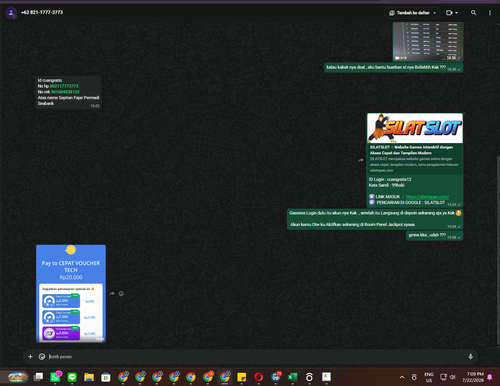Open File Explorer from the taskbar
This screenshot has width=500, height=386.
click(x=89, y=377)
